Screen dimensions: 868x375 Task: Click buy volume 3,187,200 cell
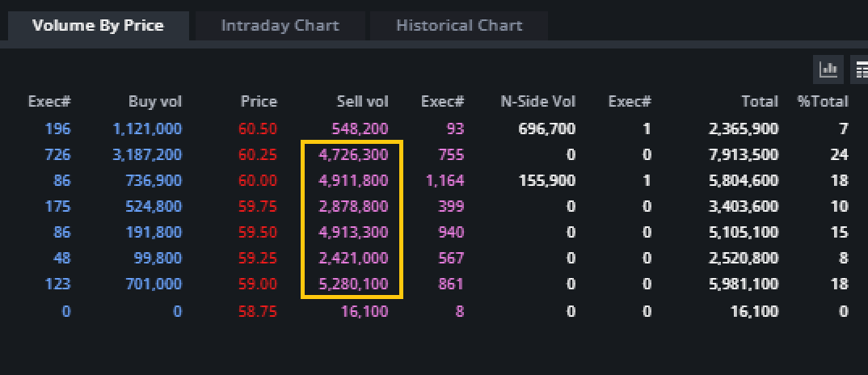147,154
